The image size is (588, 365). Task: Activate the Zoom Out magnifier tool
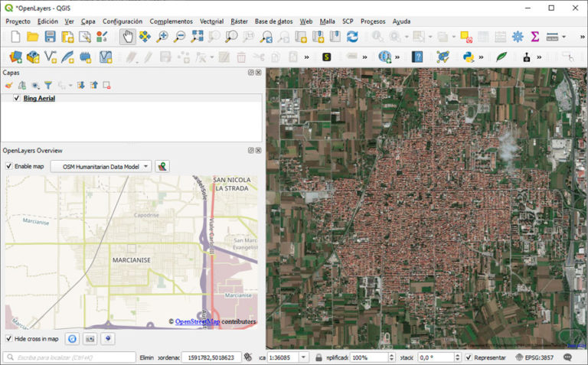pyautogui.click(x=180, y=37)
